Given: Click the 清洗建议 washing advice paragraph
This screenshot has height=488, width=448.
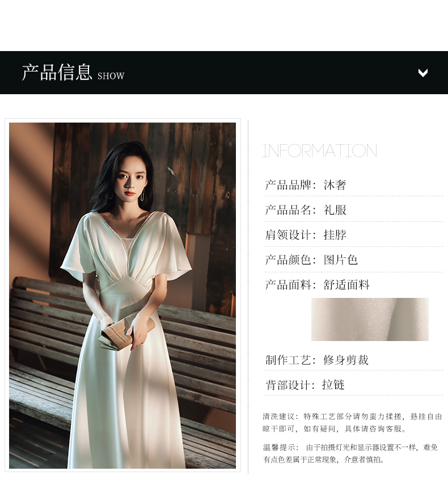Looking at the screenshot, I should point(352,422).
